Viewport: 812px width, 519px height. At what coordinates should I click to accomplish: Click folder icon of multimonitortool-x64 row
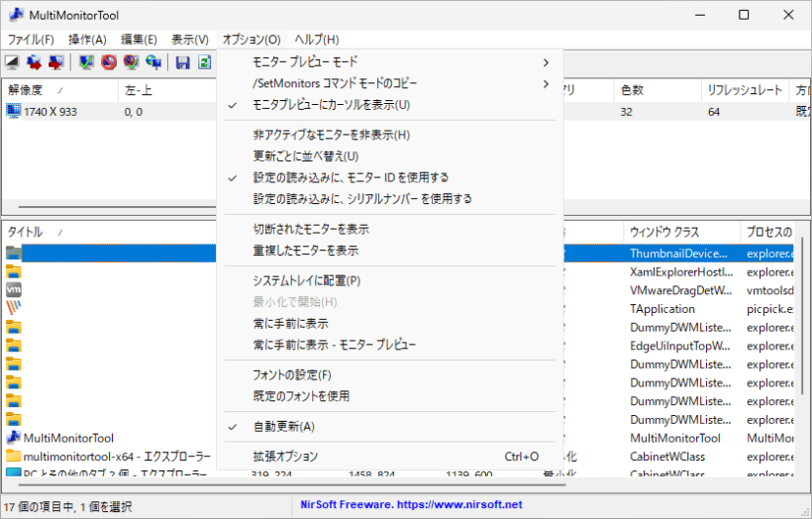14,456
